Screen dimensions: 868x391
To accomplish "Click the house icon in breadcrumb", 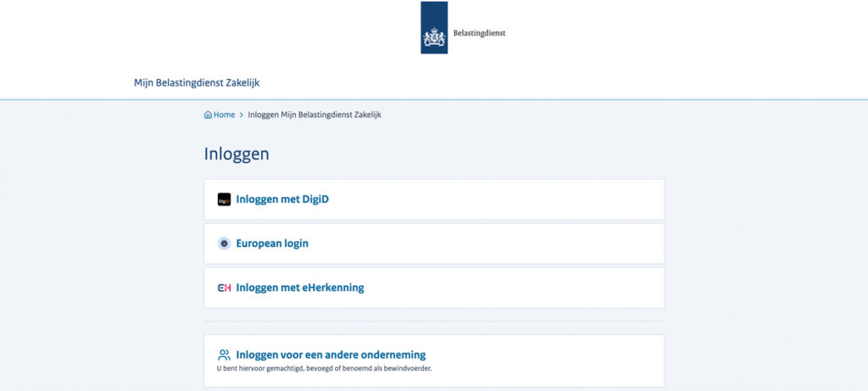I will click(208, 115).
